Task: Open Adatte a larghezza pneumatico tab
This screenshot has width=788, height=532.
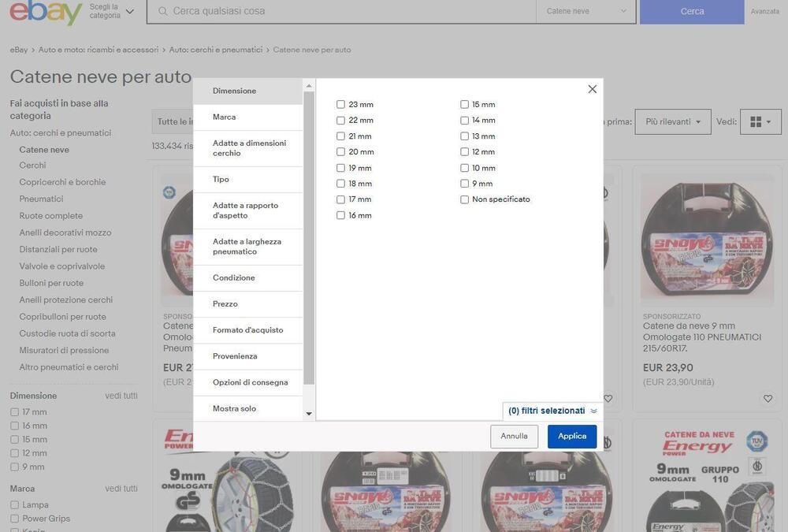Action: tap(247, 247)
